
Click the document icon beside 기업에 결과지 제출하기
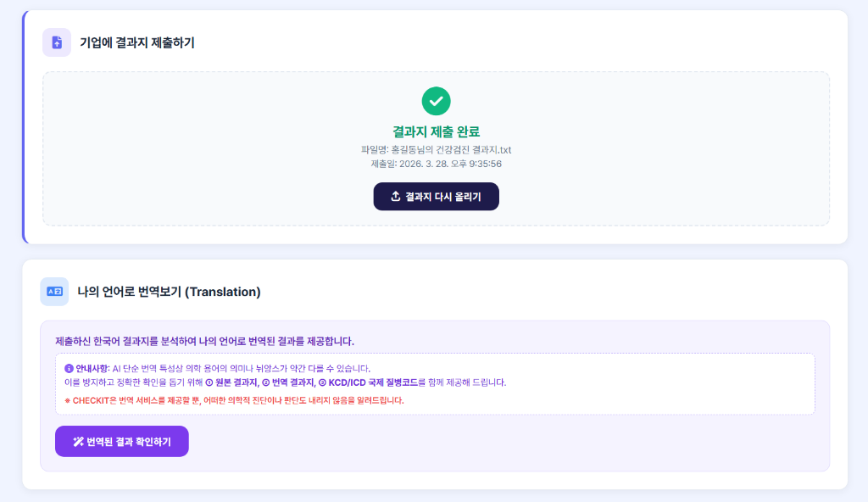pos(56,42)
